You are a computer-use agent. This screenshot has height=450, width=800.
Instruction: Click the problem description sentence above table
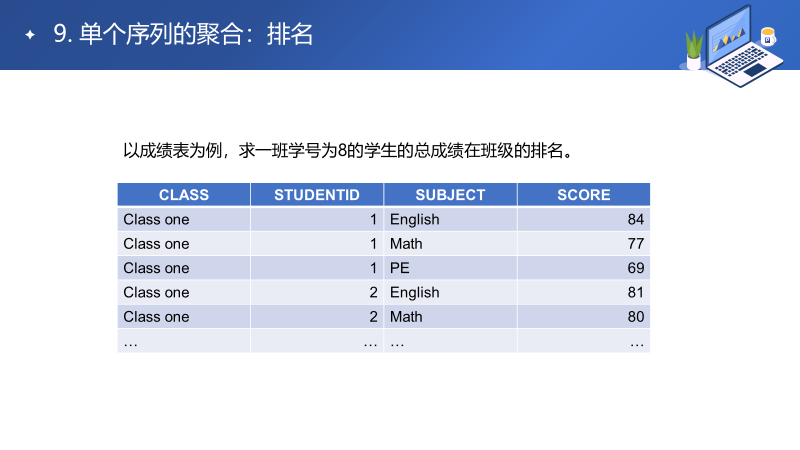(x=349, y=151)
